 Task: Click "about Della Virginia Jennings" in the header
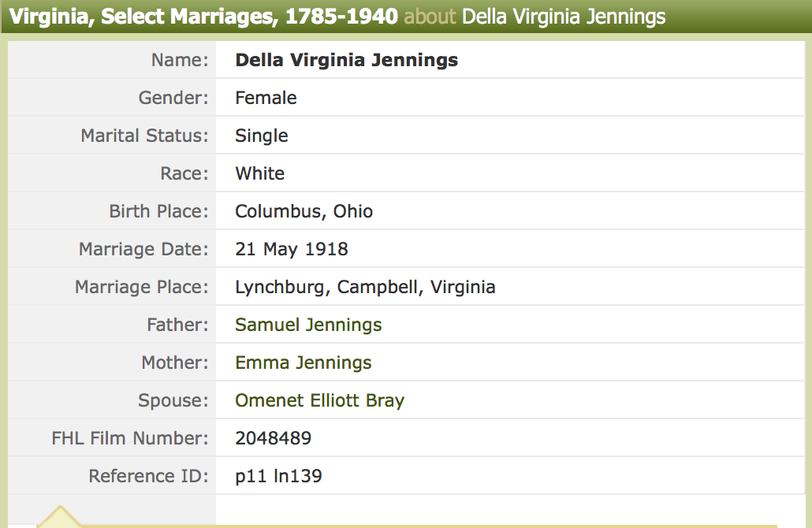click(x=535, y=17)
